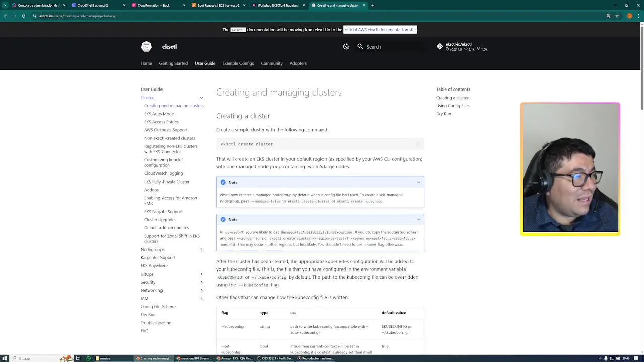Follow the official AWS eksctl documentation site link
Screen dimensions: 644x362
(x=380, y=30)
